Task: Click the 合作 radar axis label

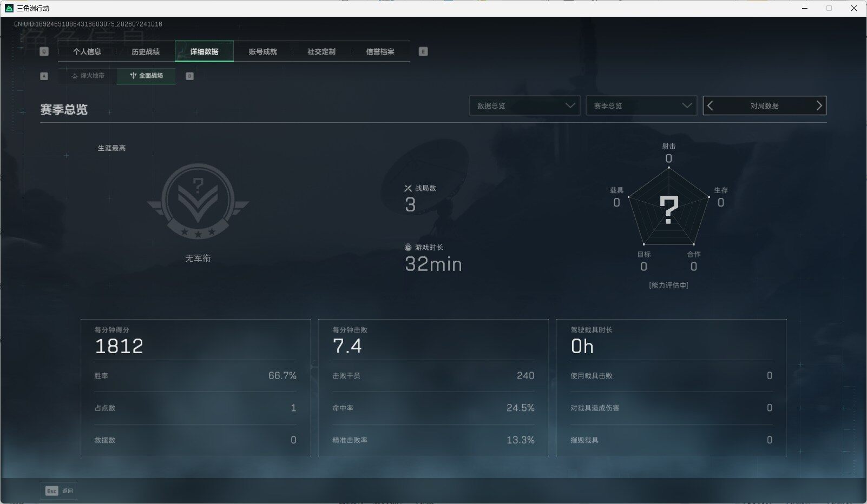Action: (694, 254)
